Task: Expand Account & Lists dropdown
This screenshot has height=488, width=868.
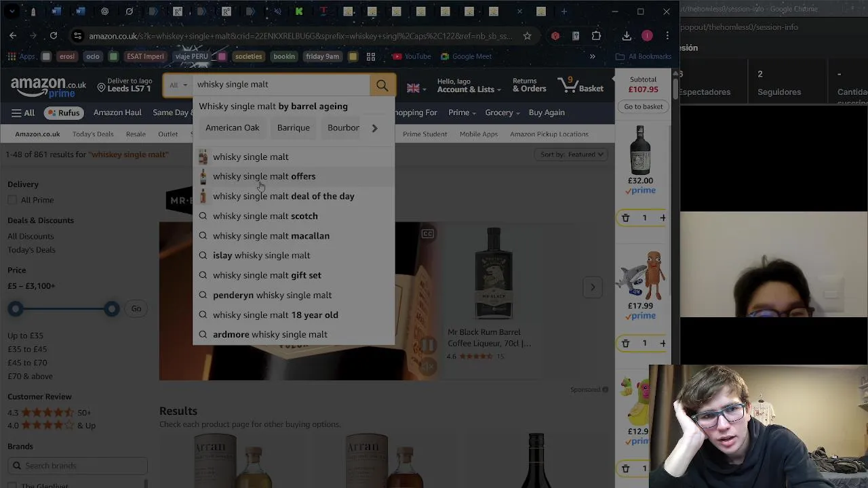Action: [469, 85]
